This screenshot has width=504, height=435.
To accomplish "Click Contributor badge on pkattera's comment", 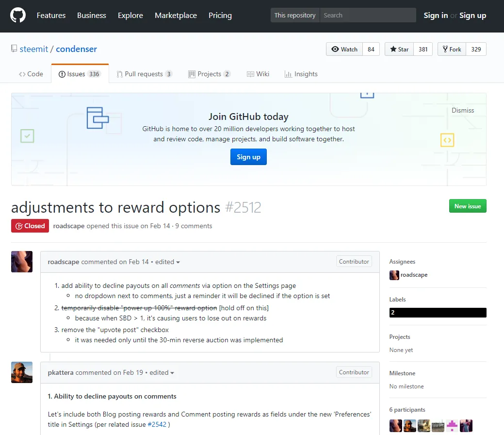I will pos(354,372).
